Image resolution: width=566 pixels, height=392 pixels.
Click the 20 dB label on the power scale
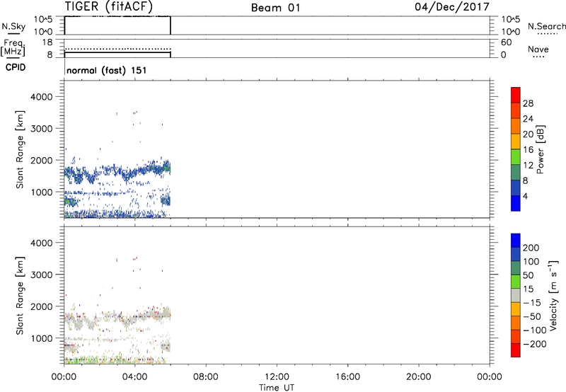(x=528, y=134)
